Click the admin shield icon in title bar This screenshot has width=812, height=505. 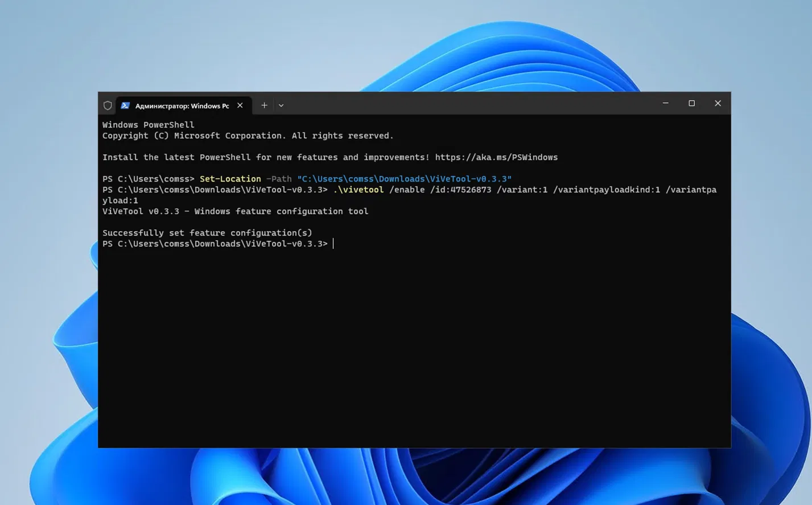click(108, 105)
